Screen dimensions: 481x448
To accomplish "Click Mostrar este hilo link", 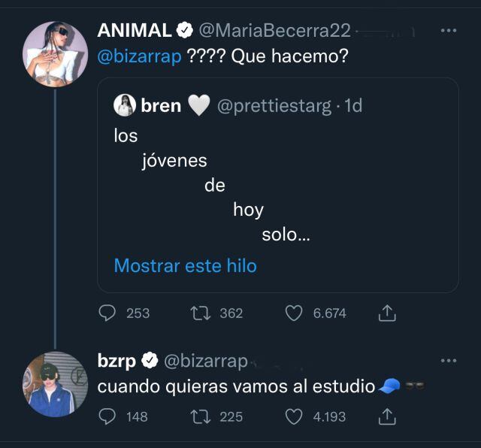I will point(186,266).
